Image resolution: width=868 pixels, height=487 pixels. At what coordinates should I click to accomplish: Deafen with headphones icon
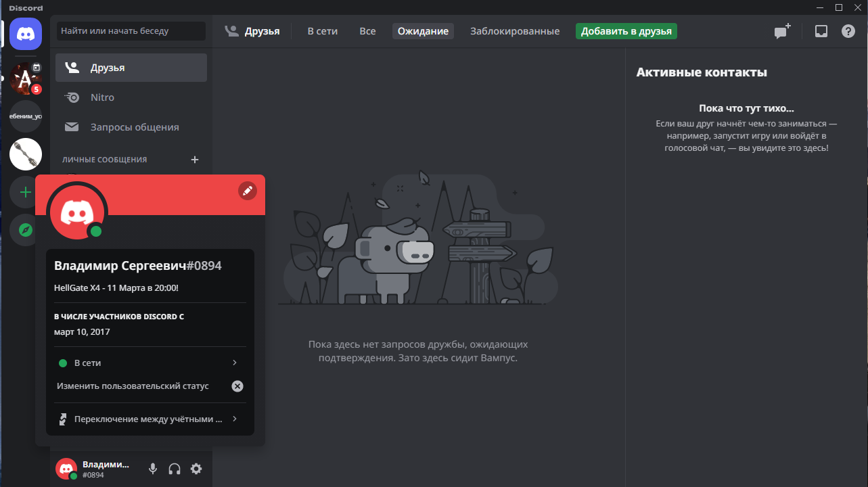(175, 469)
